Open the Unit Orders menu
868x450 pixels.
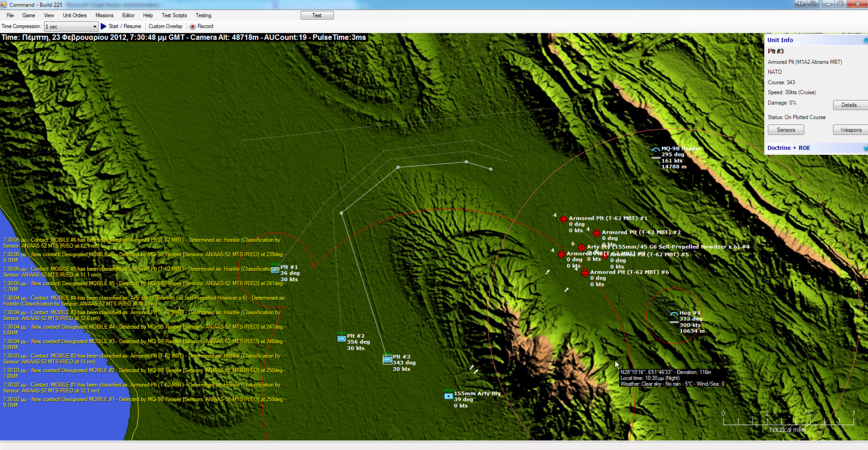75,15
